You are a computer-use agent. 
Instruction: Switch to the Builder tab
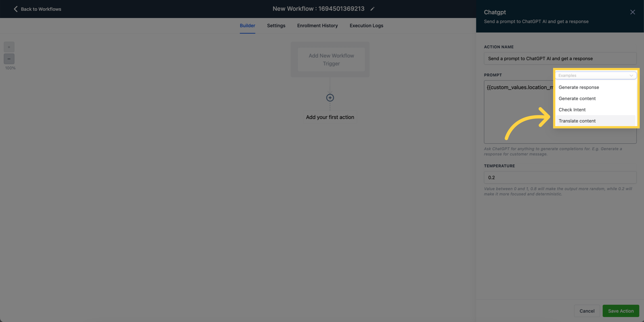[247, 25]
